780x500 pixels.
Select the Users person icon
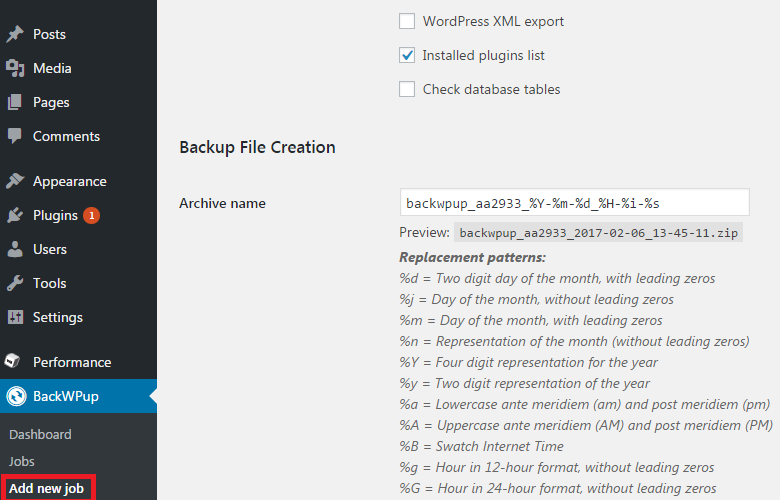pos(15,249)
